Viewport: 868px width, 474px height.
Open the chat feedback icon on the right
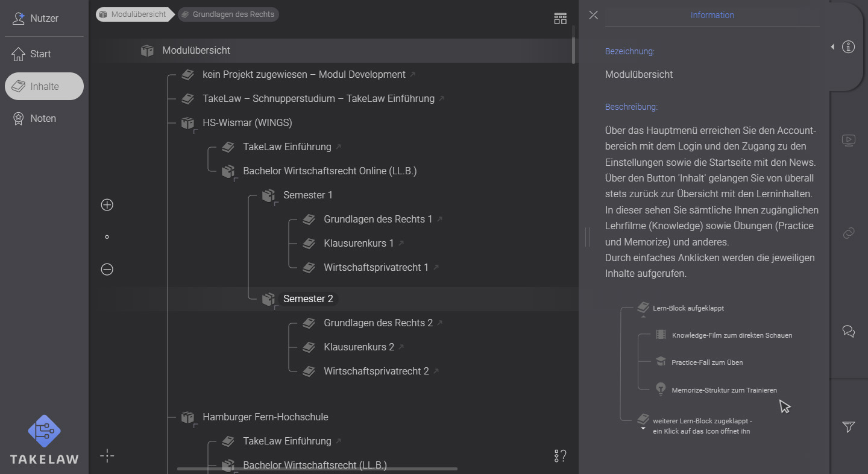849,331
